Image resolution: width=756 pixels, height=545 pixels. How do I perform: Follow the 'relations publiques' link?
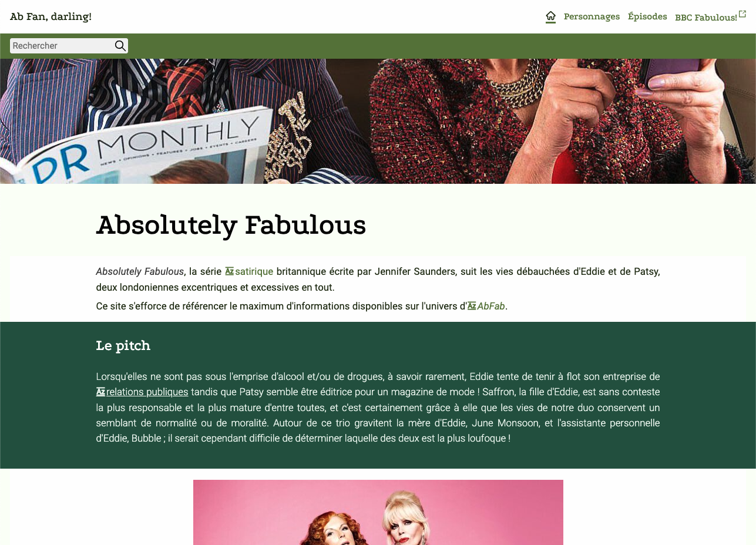coord(147,392)
